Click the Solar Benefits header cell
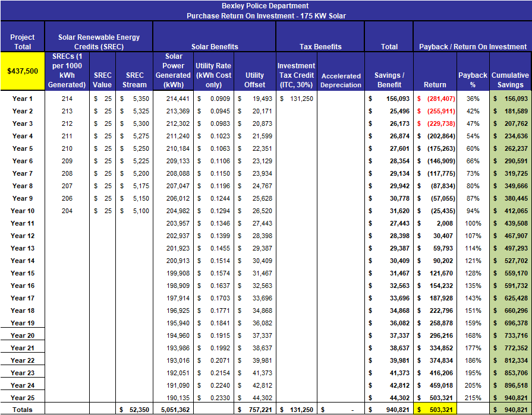Image resolution: width=532 pixels, height=415 pixels. pos(215,46)
